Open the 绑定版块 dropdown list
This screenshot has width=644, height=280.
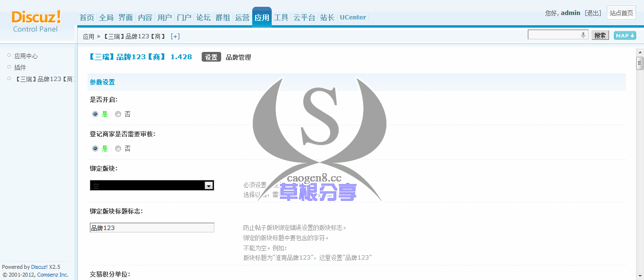click(209, 185)
